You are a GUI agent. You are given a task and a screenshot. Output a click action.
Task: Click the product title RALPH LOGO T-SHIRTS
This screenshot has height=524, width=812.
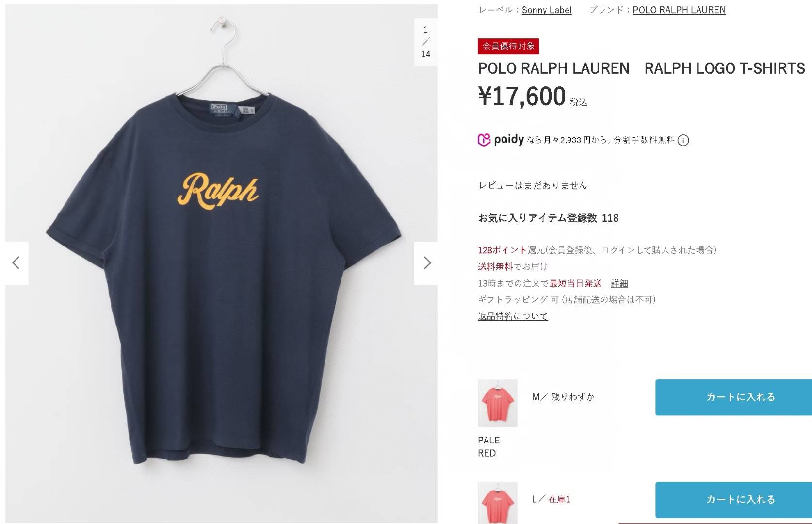click(x=725, y=68)
